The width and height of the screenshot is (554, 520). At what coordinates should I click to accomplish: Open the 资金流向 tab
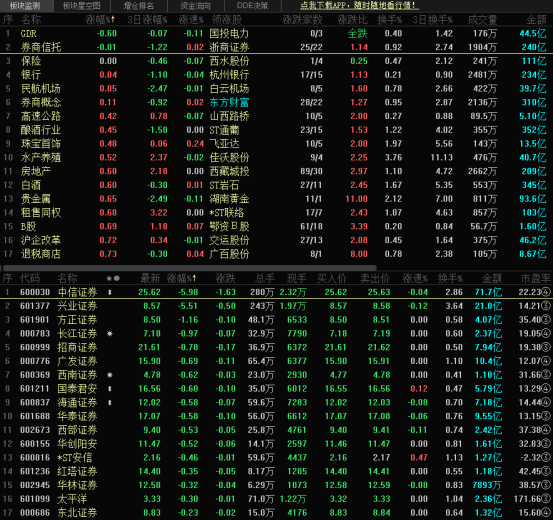coord(195,6)
